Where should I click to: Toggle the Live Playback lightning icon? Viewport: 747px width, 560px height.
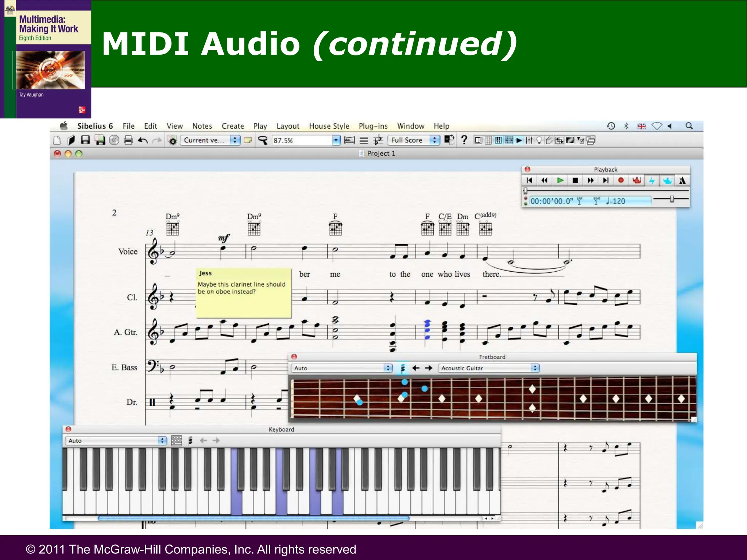tap(652, 180)
